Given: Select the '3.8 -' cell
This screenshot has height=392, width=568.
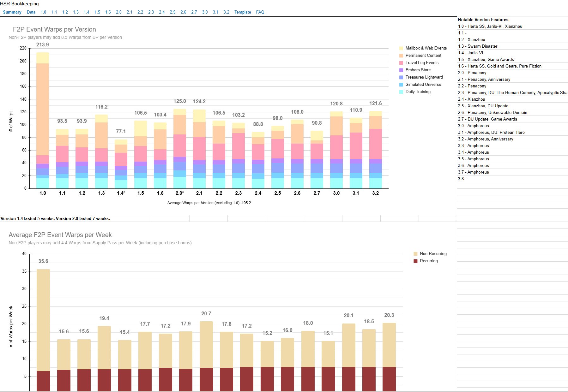Looking at the screenshot, I should click(512, 179).
